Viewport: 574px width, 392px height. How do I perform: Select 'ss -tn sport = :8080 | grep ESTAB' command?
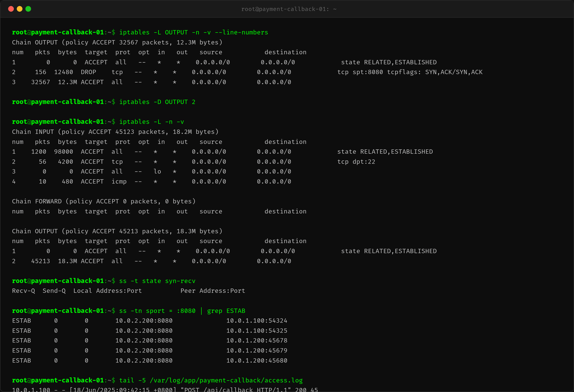click(x=182, y=311)
